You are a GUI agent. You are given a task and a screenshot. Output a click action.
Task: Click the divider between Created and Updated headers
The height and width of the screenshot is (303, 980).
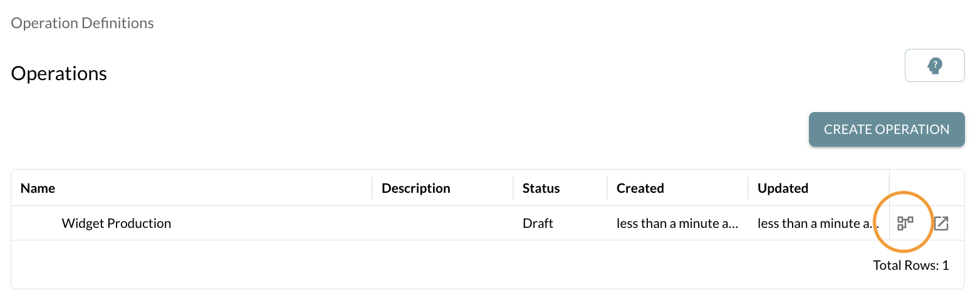pyautogui.click(x=748, y=188)
